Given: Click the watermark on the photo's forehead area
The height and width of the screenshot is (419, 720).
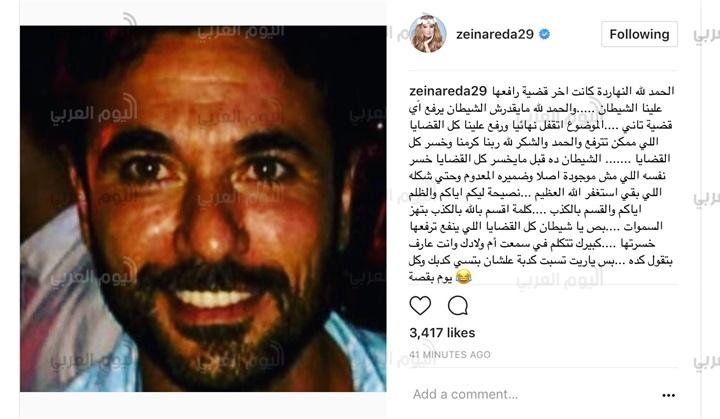Looking at the screenshot, I should [241, 115].
